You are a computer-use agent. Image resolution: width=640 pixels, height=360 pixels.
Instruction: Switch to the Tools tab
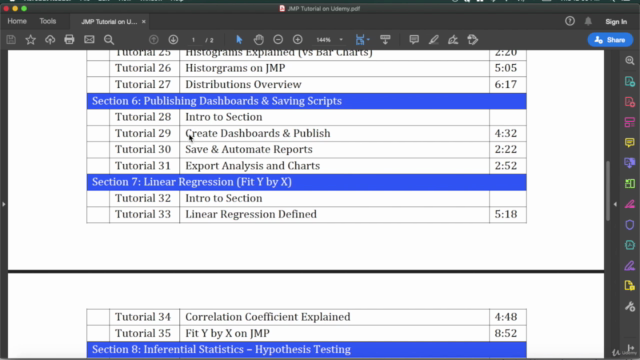point(48,21)
